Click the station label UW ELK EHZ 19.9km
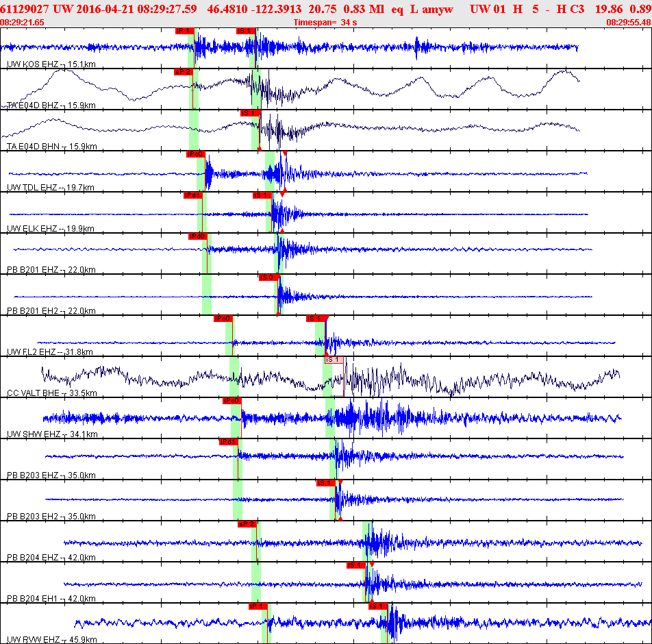 [51, 228]
